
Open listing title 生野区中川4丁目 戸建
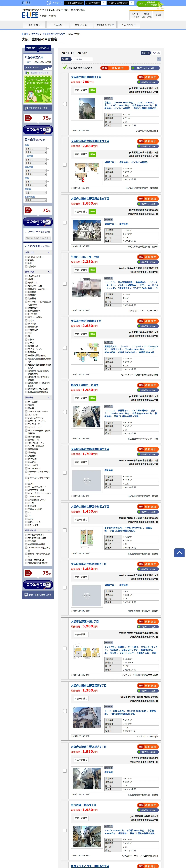(x=85, y=257)
